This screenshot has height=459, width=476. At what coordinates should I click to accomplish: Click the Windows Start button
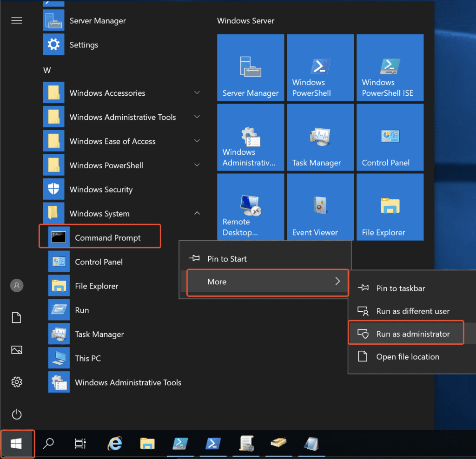tap(16, 444)
